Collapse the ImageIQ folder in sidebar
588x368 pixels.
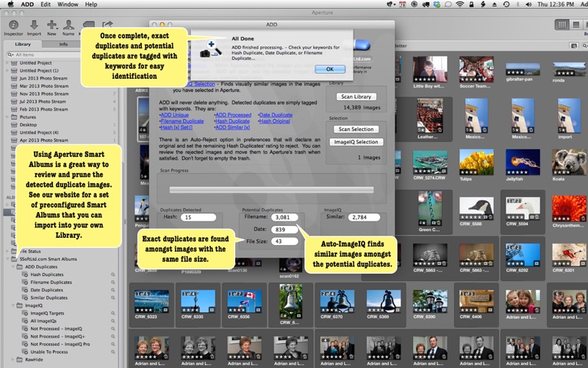13,305
